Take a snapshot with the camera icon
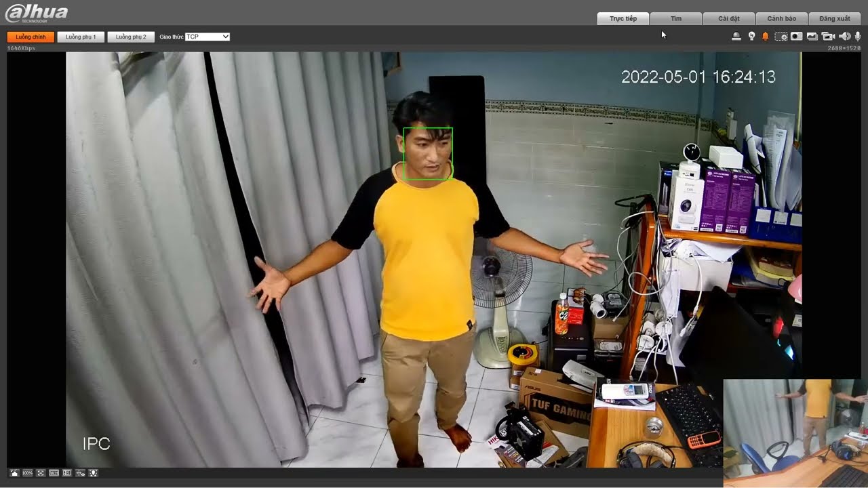 point(796,37)
